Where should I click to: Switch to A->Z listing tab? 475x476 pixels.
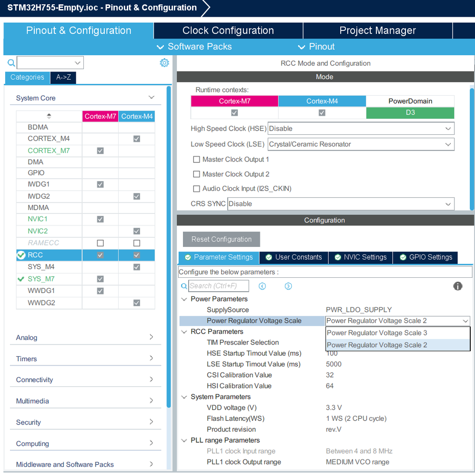coord(63,77)
